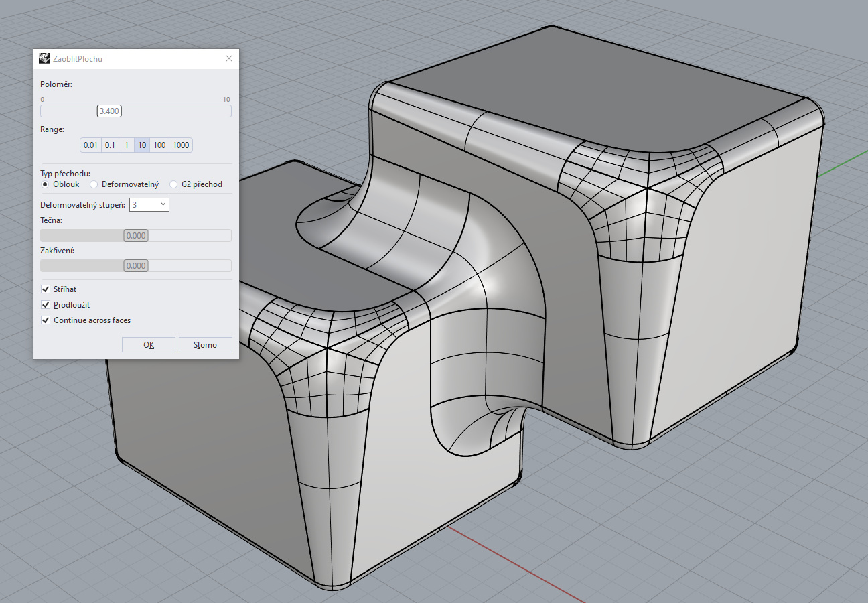The width and height of the screenshot is (868, 603).
Task: Click the Tečna slider
Action: pyautogui.click(x=136, y=236)
